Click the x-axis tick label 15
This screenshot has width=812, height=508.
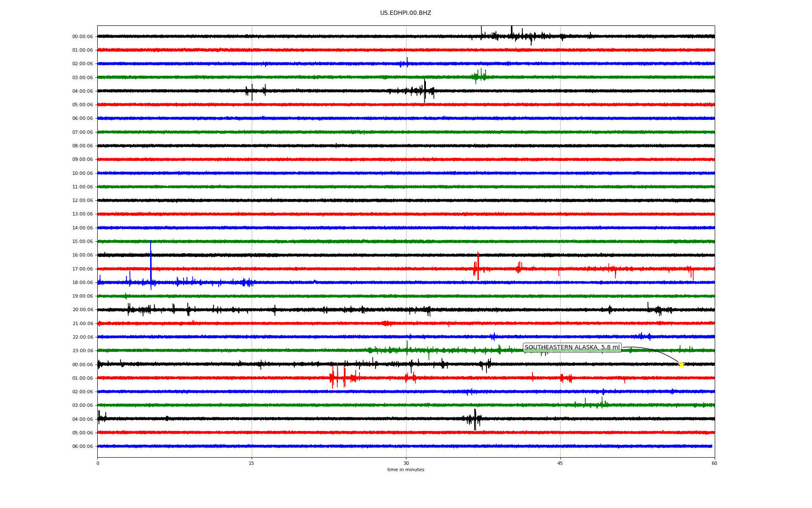pyautogui.click(x=252, y=464)
